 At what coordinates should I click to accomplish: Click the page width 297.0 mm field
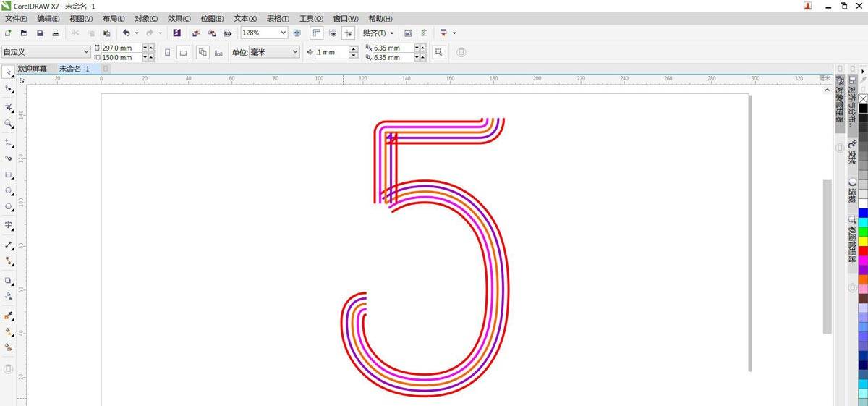click(121, 48)
